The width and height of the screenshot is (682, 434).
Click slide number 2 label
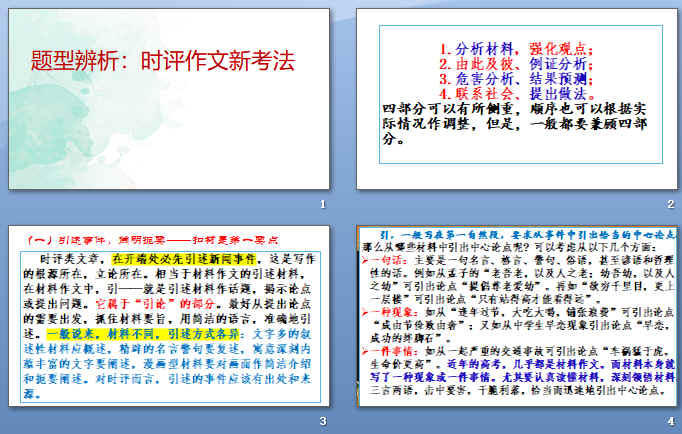tap(671, 205)
